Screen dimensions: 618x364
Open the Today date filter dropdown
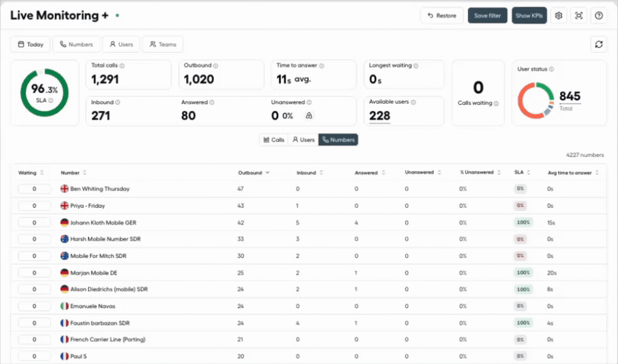(30, 44)
